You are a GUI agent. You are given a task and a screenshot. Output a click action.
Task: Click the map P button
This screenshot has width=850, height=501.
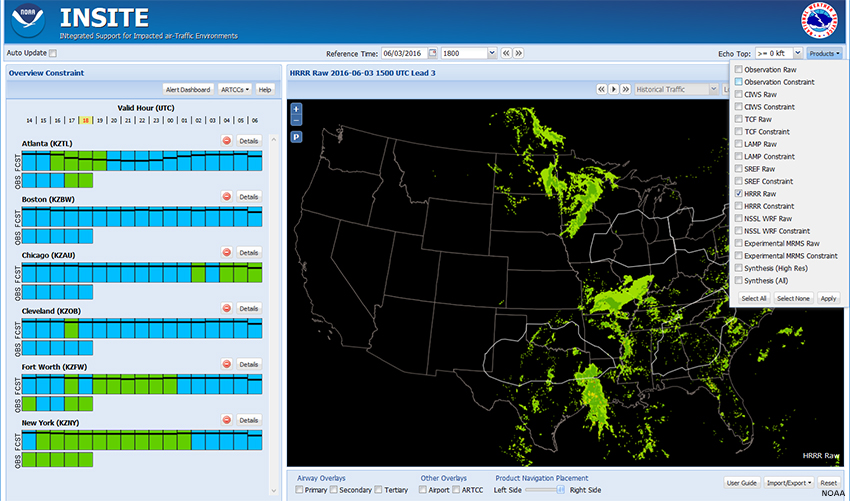point(296,137)
